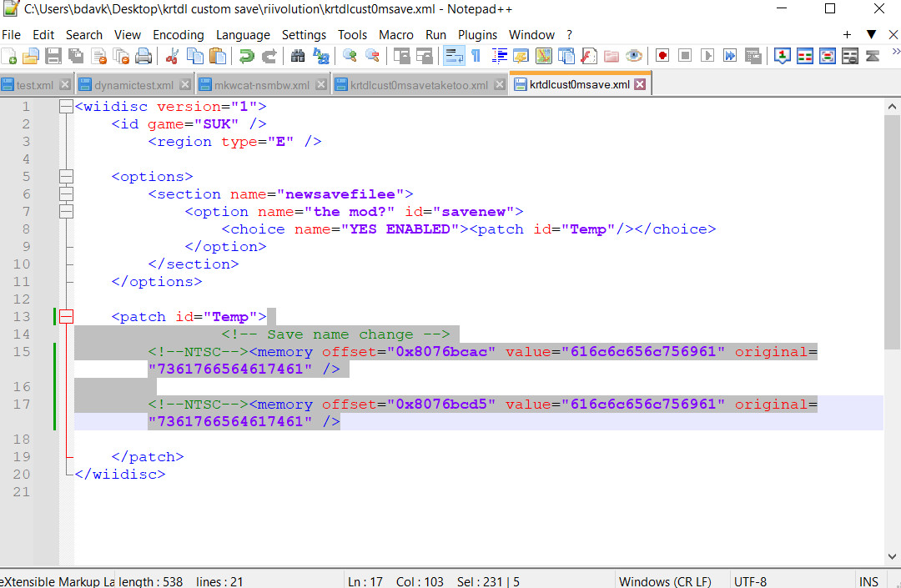Toggle Show All Characters pilcrow icon
This screenshot has width=901, height=588.
[476, 56]
